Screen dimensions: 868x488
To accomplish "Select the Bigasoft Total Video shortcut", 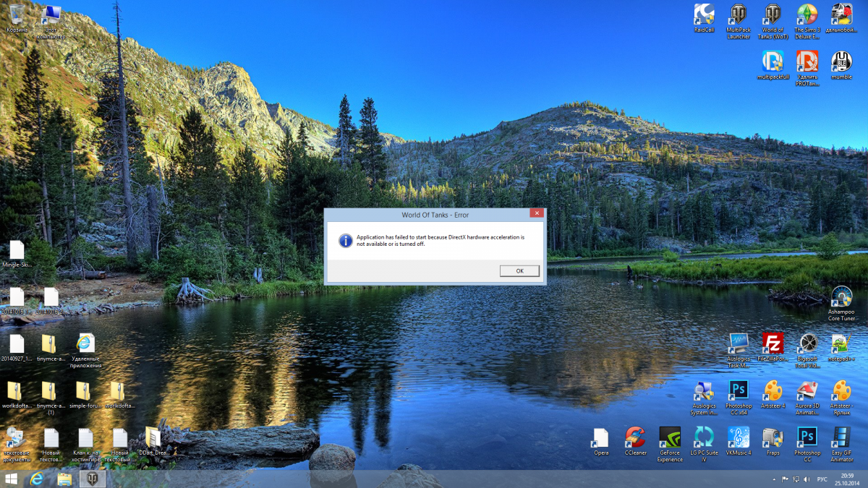I will (807, 351).
